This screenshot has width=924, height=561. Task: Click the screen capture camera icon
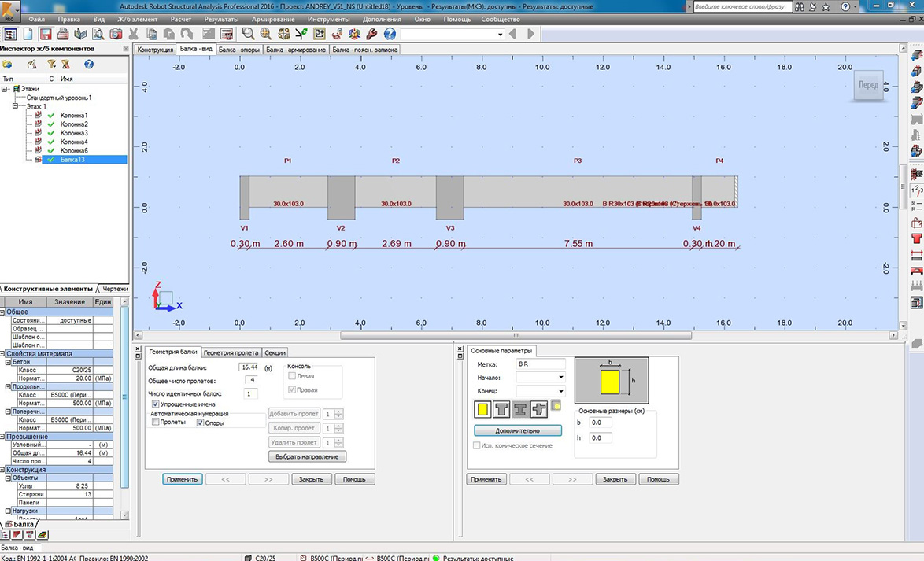pyautogui.click(x=116, y=34)
